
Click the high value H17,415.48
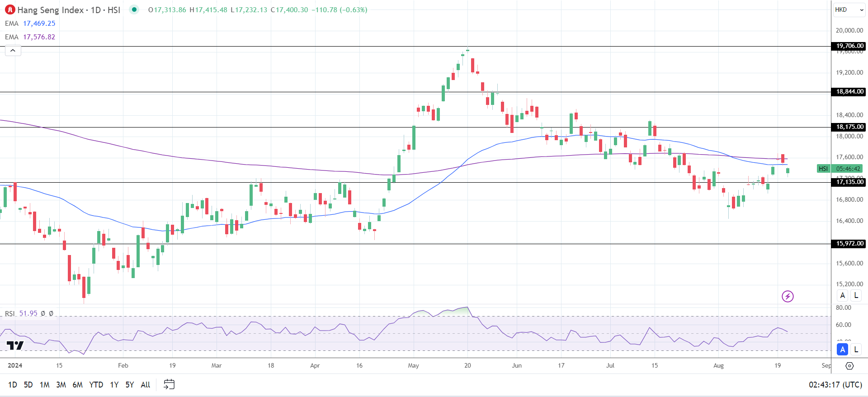pos(208,10)
